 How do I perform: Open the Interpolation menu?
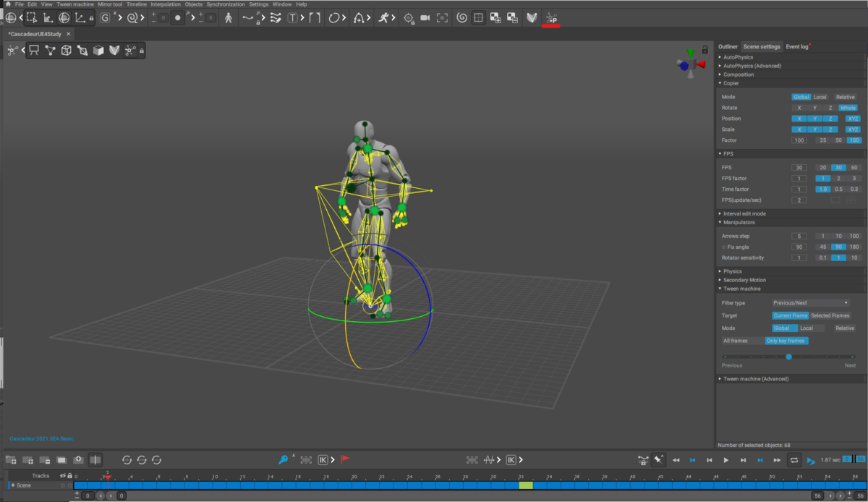[x=166, y=4]
